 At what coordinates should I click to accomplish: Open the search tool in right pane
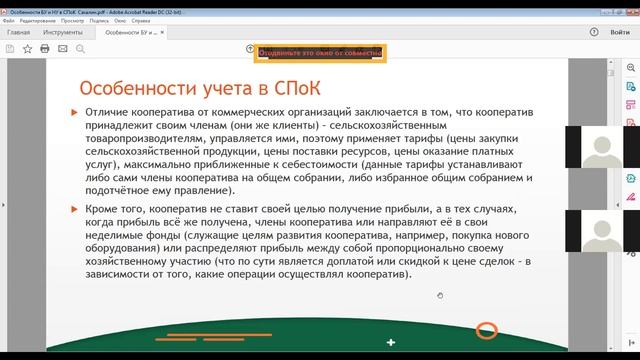[x=631, y=68]
